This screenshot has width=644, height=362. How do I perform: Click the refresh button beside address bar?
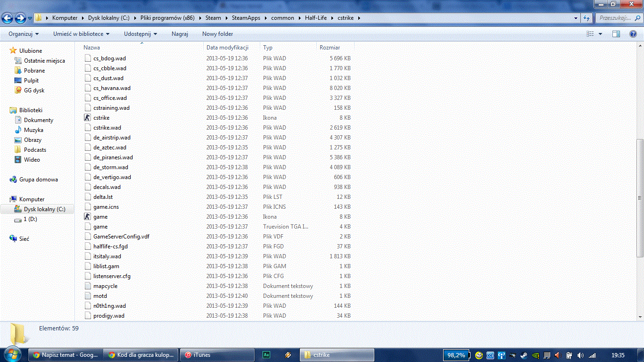click(586, 18)
